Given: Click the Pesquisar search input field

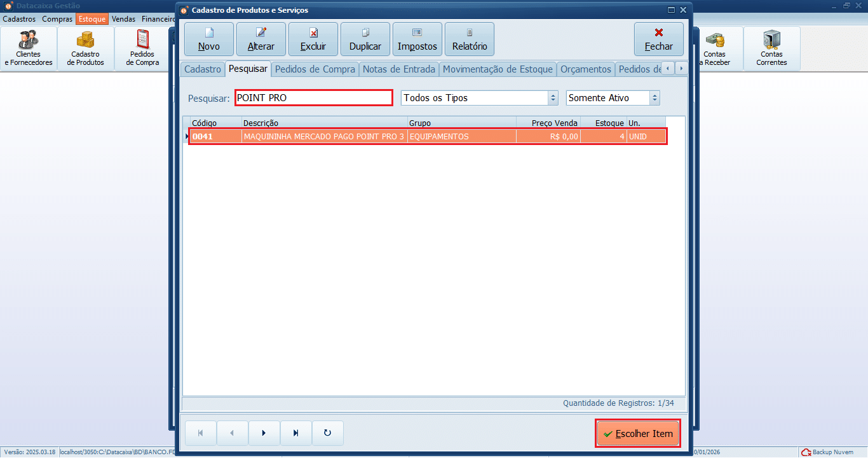Looking at the screenshot, I should pos(314,98).
